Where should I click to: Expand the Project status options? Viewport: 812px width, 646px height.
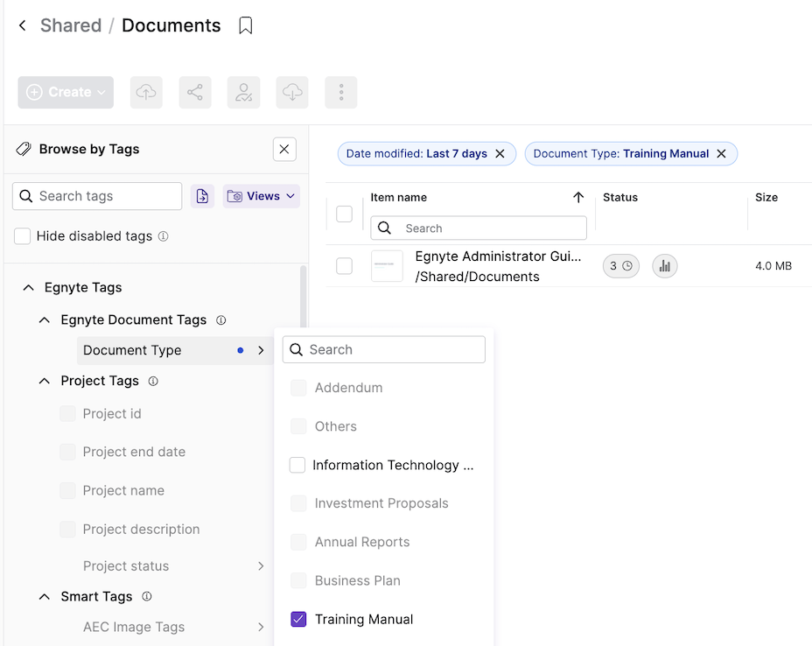point(260,566)
